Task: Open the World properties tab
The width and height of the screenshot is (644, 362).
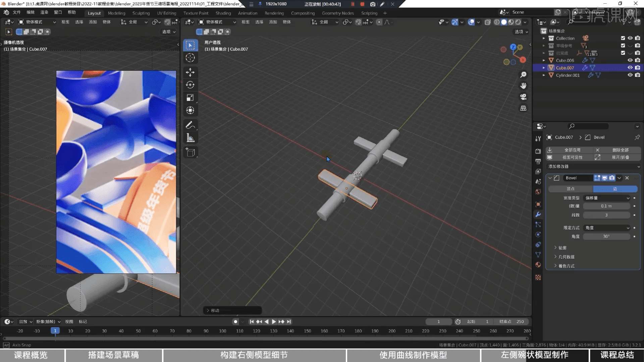Action: (x=538, y=192)
